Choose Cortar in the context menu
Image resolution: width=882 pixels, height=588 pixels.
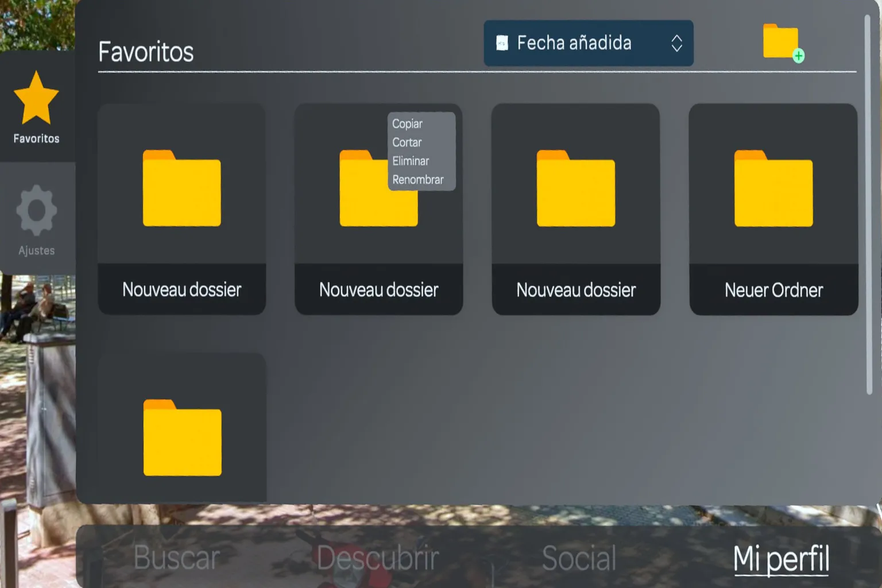coord(407,142)
